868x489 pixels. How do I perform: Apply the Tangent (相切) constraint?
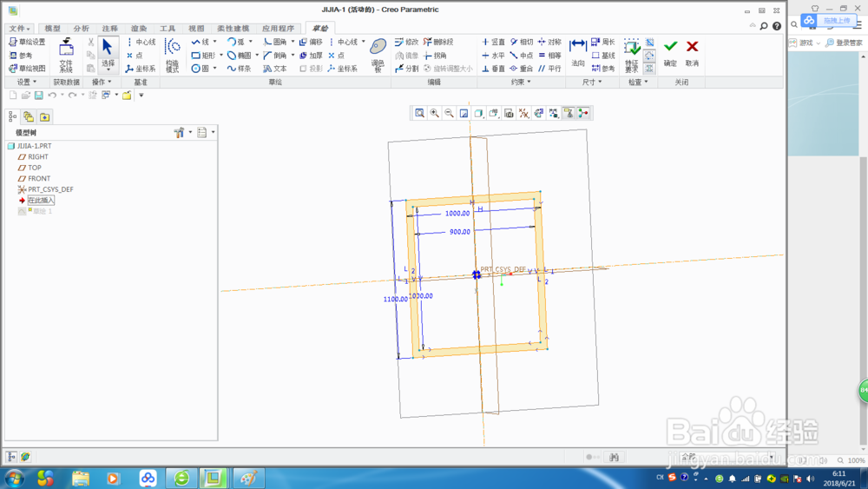click(522, 42)
